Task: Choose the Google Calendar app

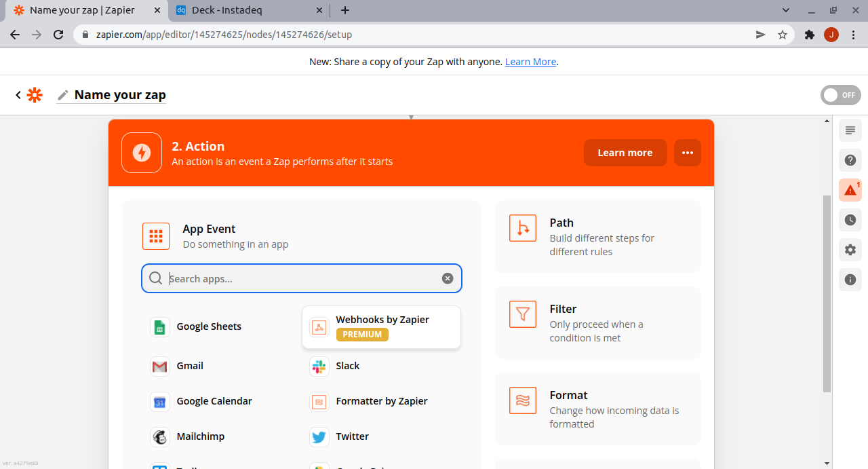Action: click(201, 402)
